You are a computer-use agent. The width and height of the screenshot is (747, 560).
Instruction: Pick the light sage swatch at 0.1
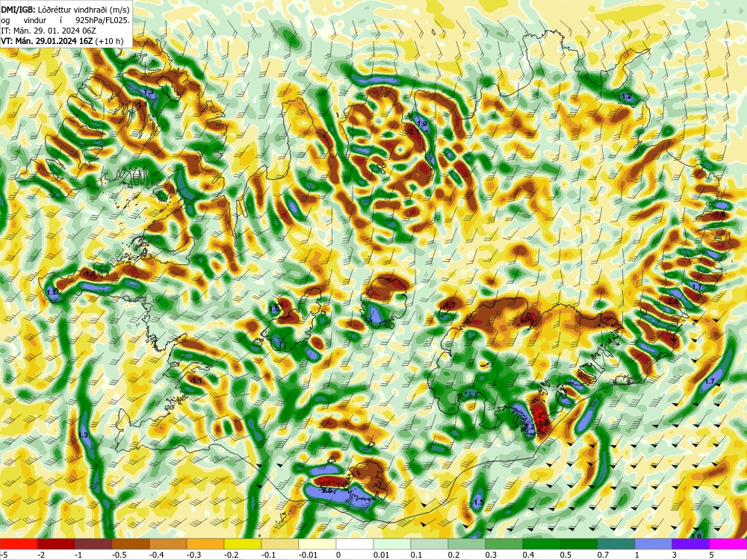pos(430,544)
